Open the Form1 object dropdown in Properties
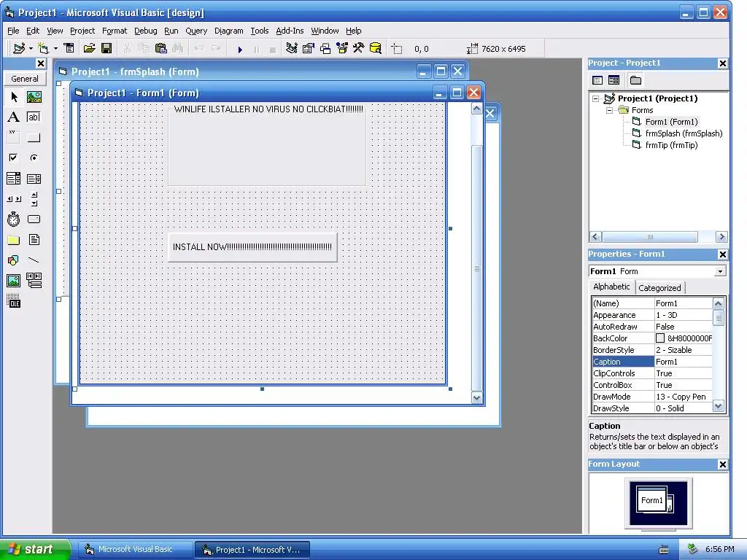 point(720,271)
